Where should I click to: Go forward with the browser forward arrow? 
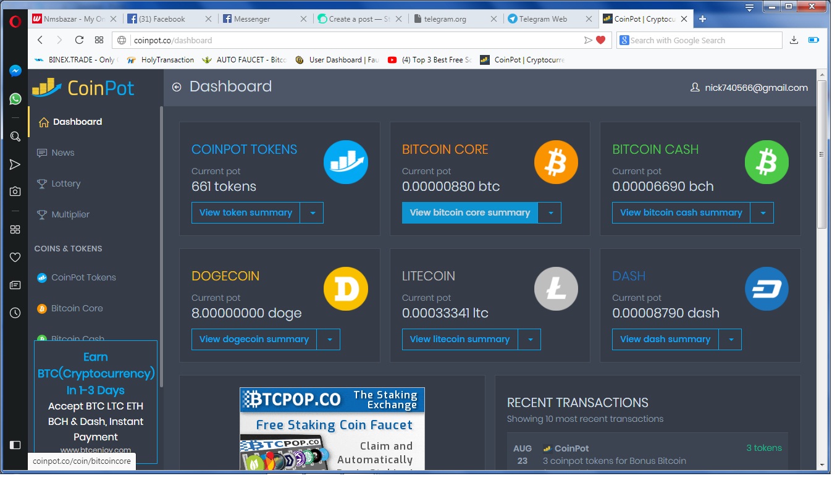tap(59, 40)
